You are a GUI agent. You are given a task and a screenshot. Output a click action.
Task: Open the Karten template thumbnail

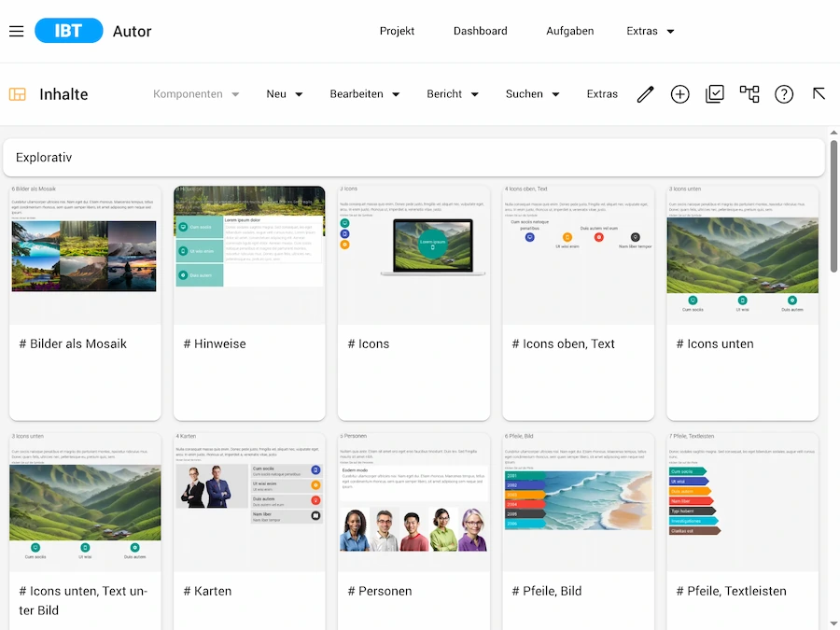point(249,502)
